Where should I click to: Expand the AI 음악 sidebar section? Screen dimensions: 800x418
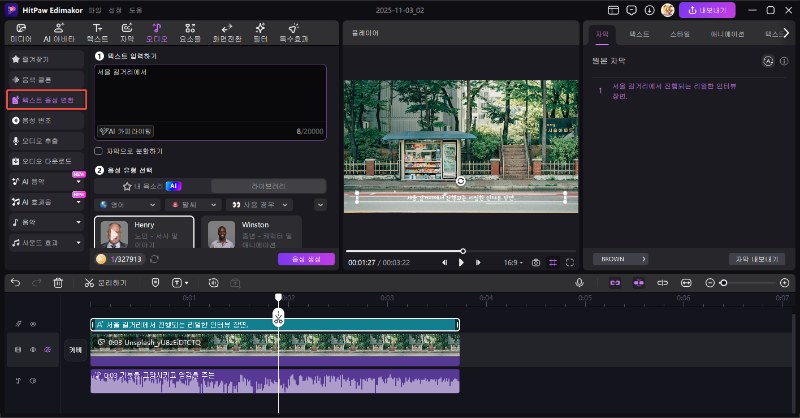coord(79,182)
